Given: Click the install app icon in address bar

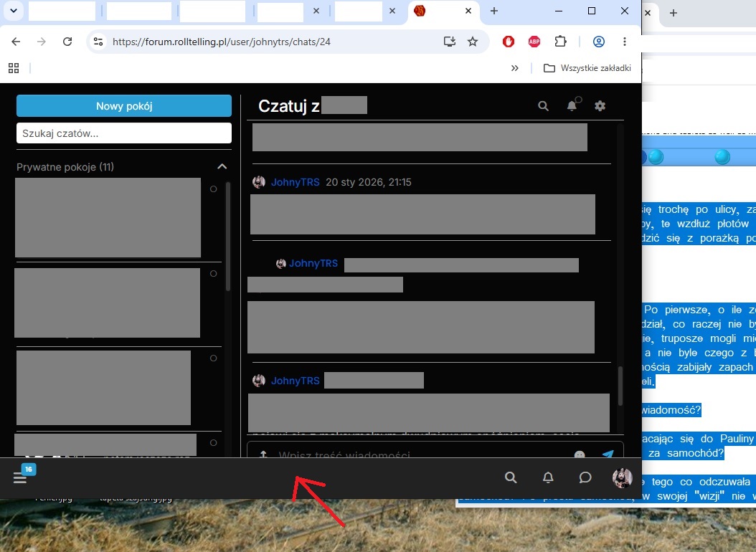Looking at the screenshot, I should [449, 42].
